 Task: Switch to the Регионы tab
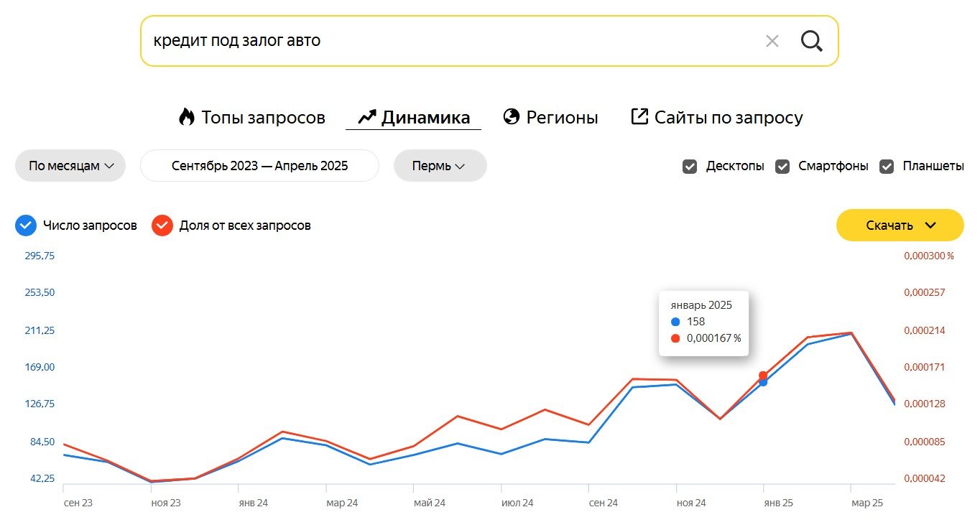click(x=562, y=117)
